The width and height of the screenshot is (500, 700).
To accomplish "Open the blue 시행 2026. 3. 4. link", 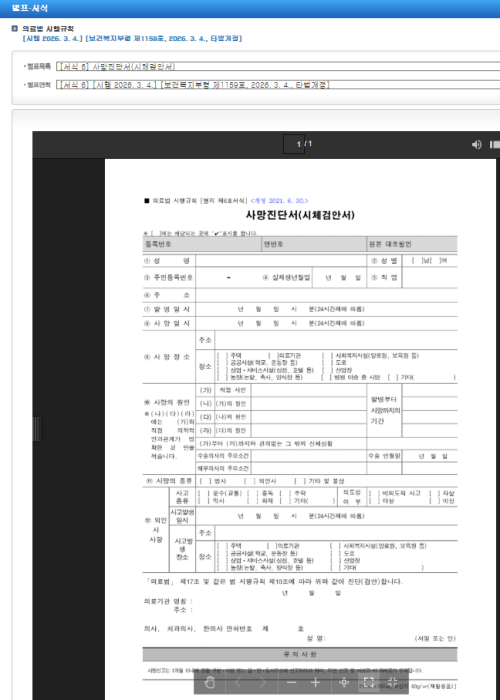I will (132, 39).
